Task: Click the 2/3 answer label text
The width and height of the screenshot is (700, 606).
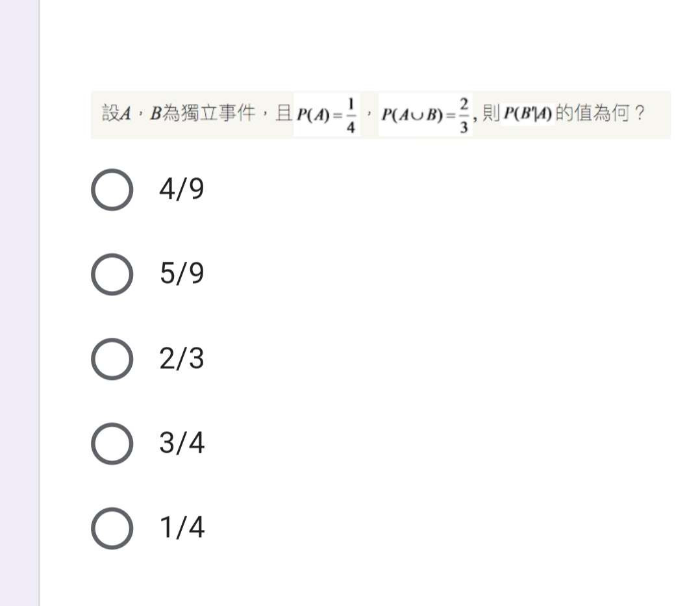Action: [182, 358]
